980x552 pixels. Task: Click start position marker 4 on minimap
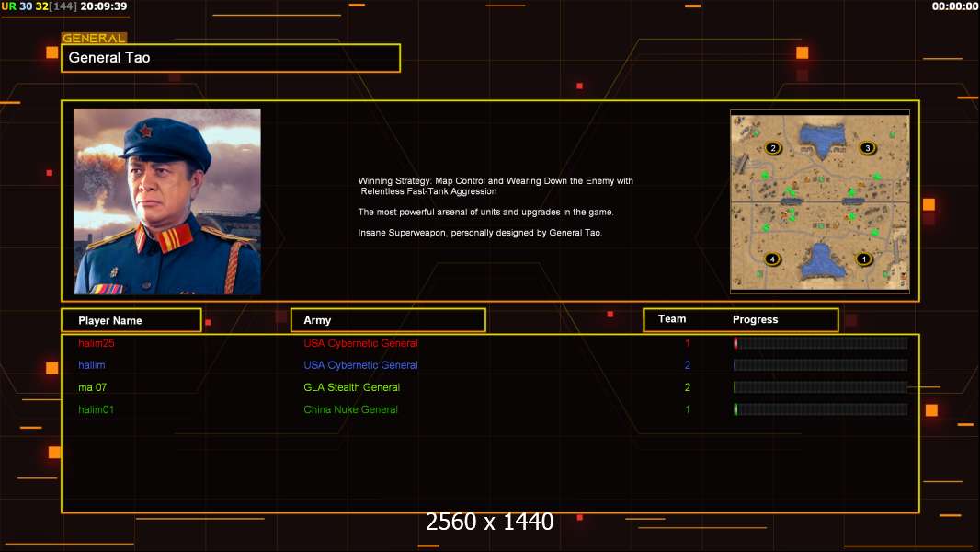click(772, 259)
